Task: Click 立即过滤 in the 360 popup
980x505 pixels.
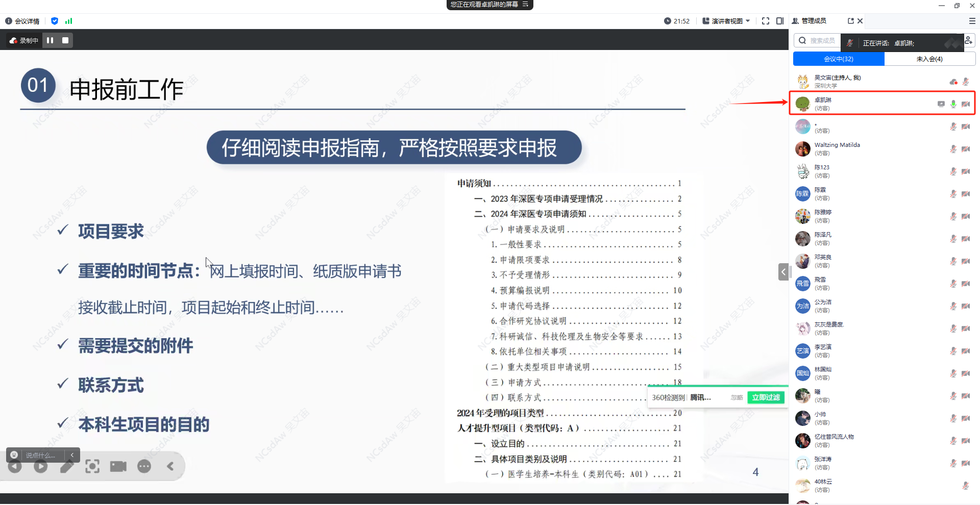Action: tap(765, 397)
